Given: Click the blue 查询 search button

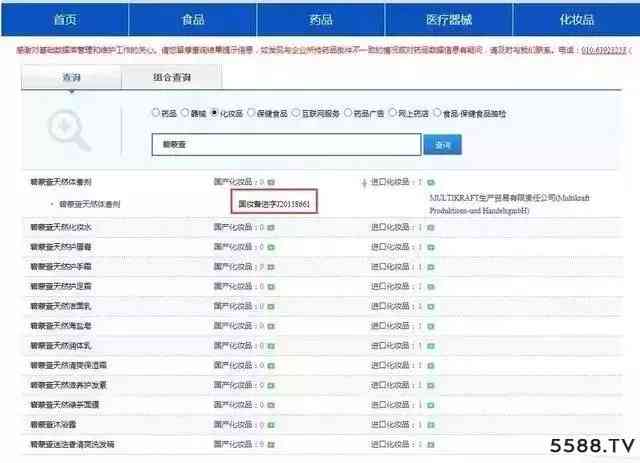Looking at the screenshot, I should click(x=442, y=145).
